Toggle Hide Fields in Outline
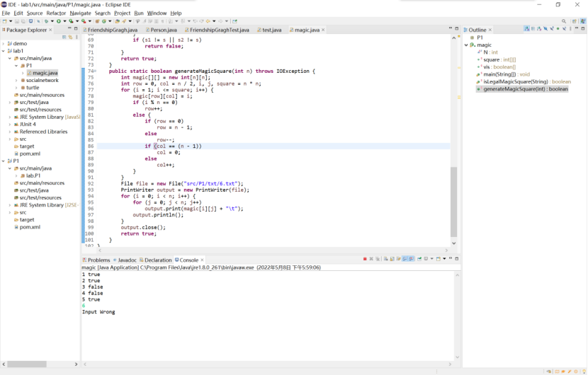 545,28
